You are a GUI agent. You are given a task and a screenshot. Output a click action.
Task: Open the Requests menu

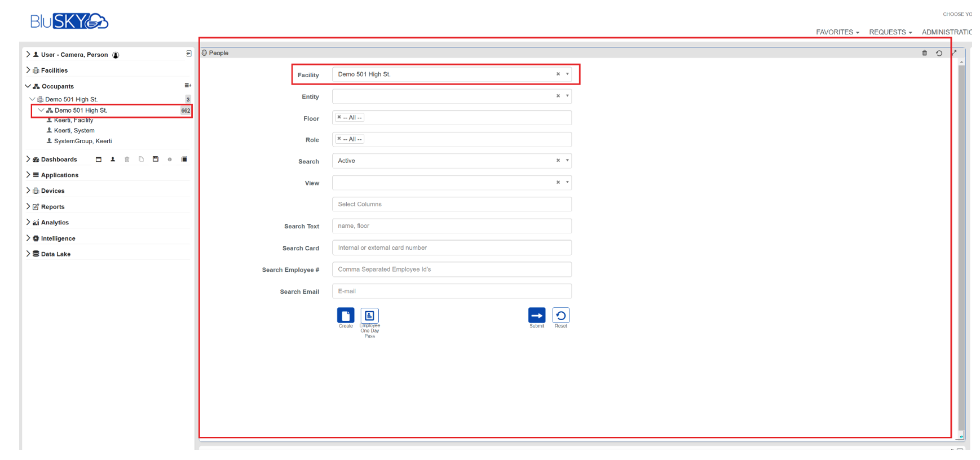890,32
